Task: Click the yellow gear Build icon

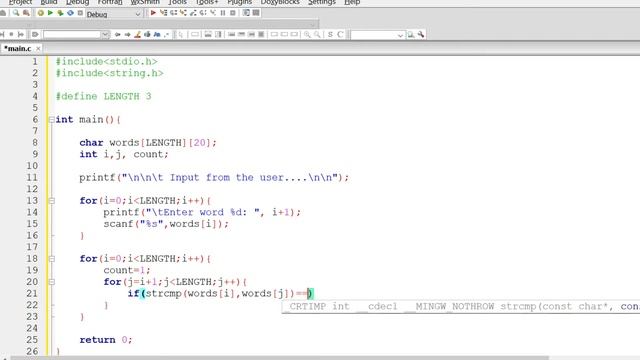Action: coord(40,13)
